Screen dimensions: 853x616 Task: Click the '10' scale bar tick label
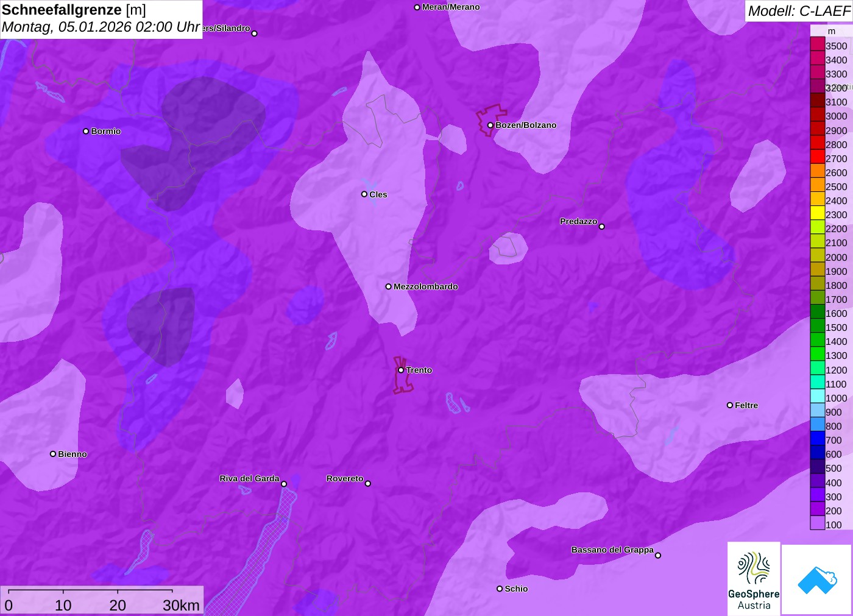pos(63,605)
